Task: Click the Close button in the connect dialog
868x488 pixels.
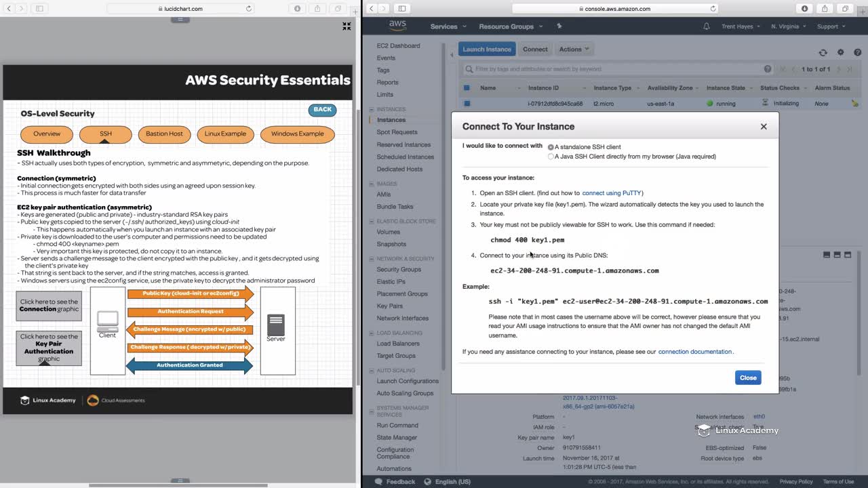Action: point(748,378)
